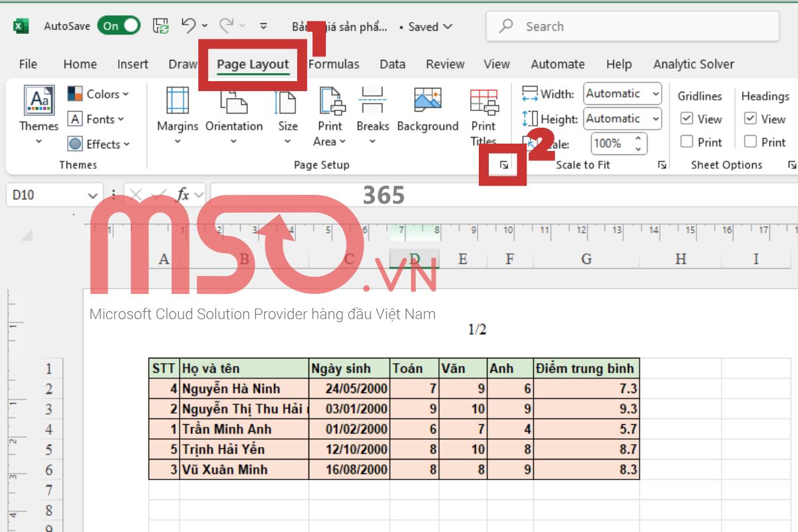Click the average cell 5.7
This screenshot has height=532, width=798.
click(x=586, y=430)
